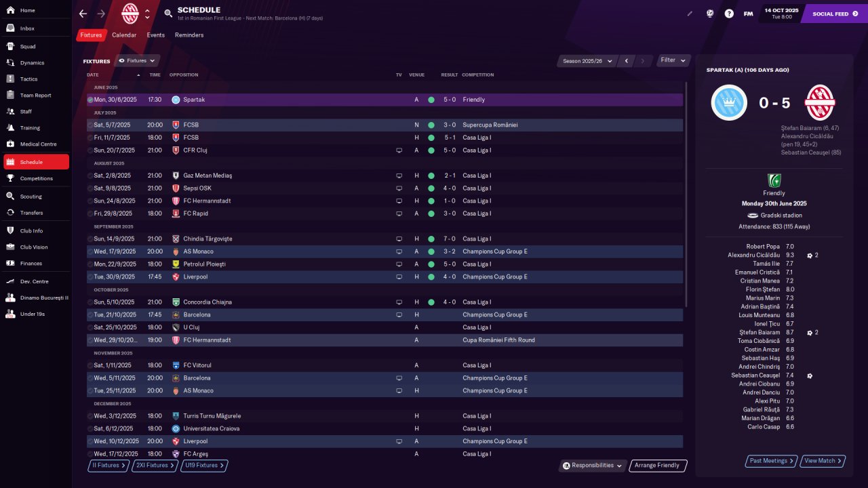The height and width of the screenshot is (488, 868).
Task: Open U19 Fixtures
Action: (x=204, y=466)
